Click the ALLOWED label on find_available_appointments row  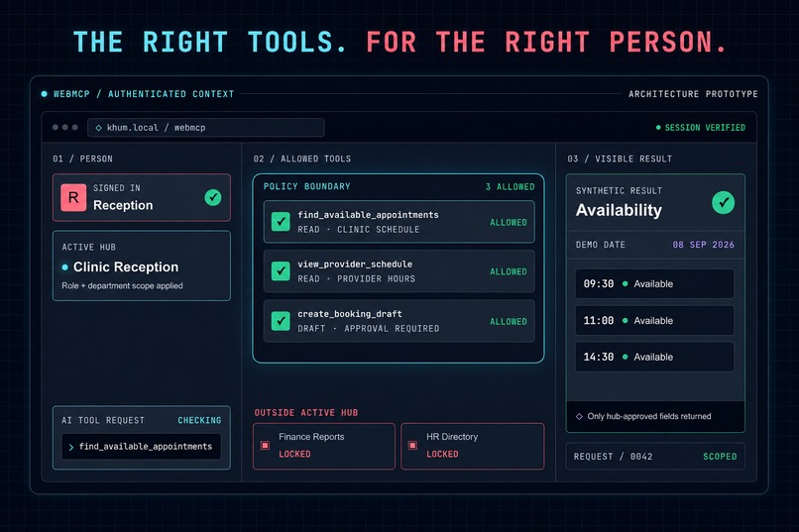coord(509,223)
